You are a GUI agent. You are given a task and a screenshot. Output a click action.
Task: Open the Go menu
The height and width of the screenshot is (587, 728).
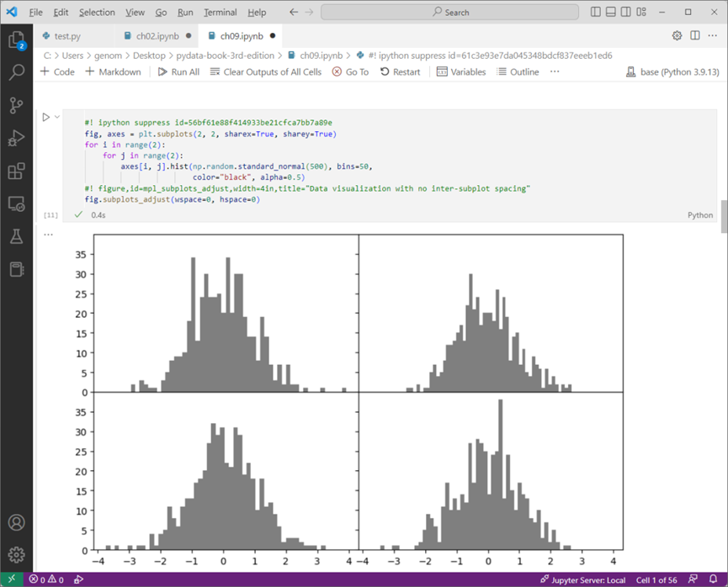(x=161, y=13)
